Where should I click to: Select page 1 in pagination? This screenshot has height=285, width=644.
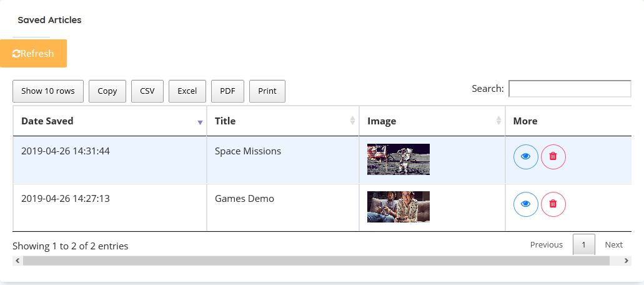[x=584, y=245]
